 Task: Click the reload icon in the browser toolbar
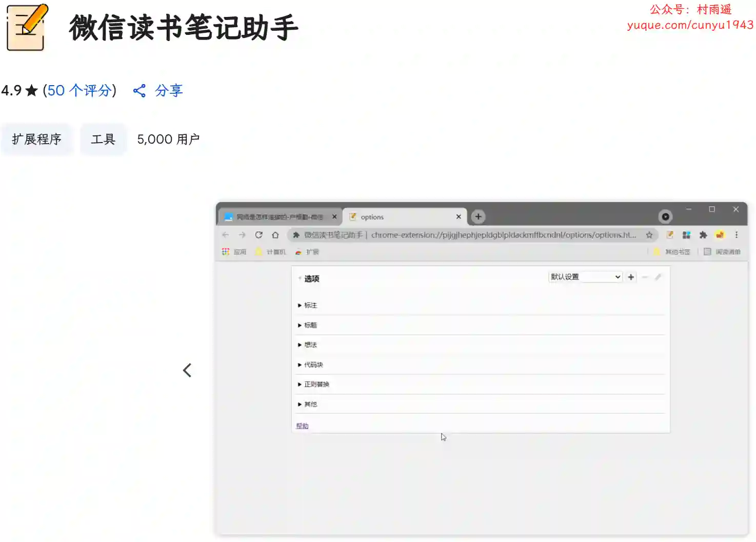coord(258,235)
